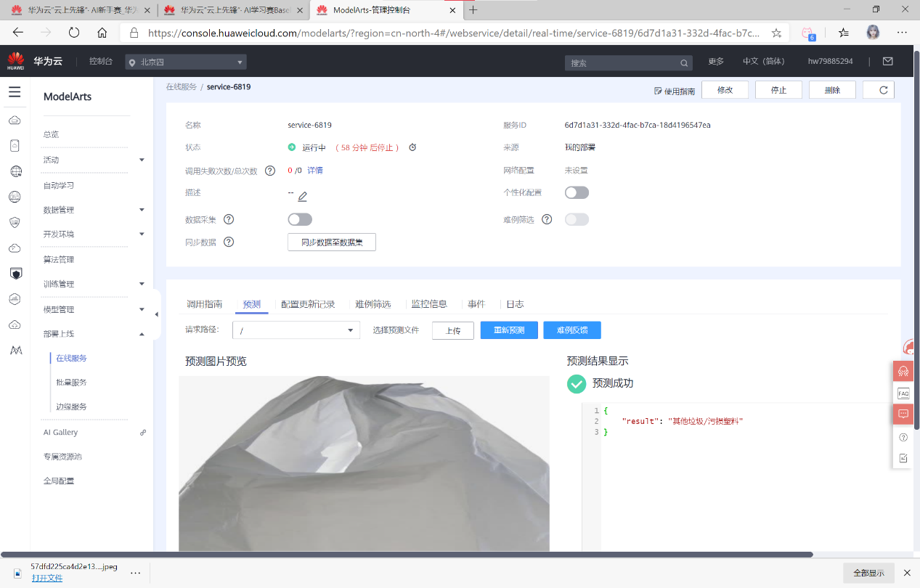Click the AI Gallery external link icon

(143, 433)
